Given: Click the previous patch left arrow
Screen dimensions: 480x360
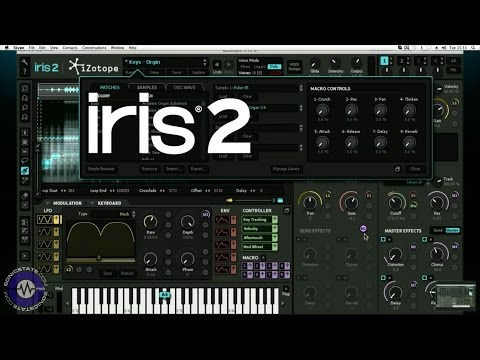Looking at the screenshot, I should (x=217, y=64).
